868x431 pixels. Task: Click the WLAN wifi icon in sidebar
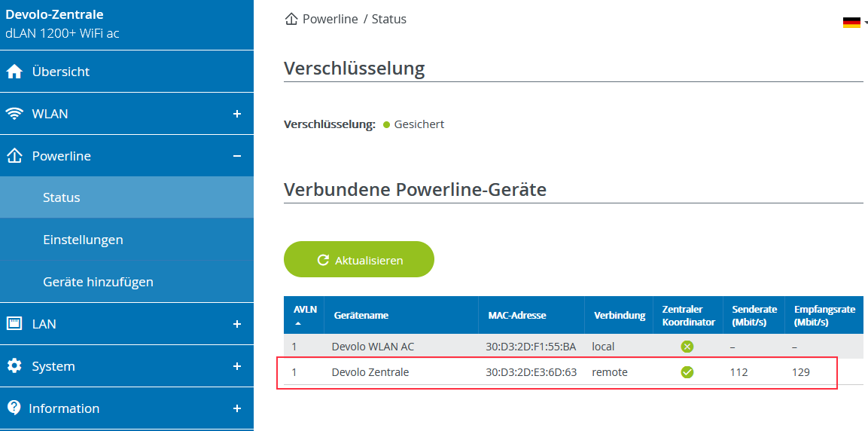[14, 114]
